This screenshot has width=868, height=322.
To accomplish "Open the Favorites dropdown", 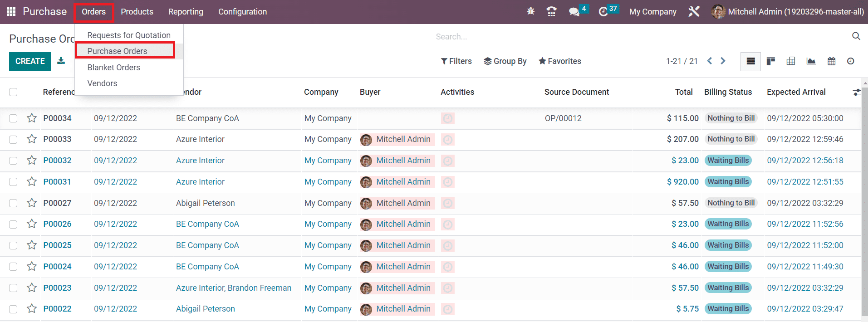I will [559, 61].
